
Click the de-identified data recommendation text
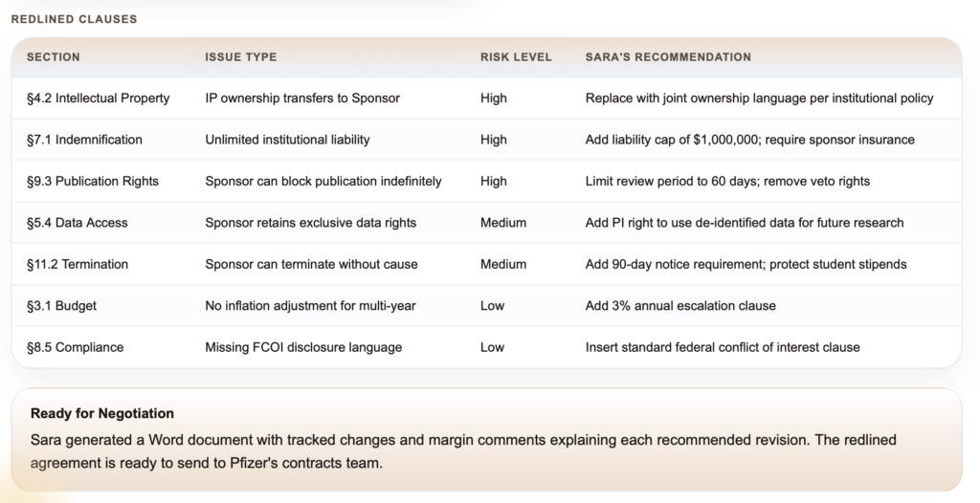pyautogui.click(x=745, y=223)
